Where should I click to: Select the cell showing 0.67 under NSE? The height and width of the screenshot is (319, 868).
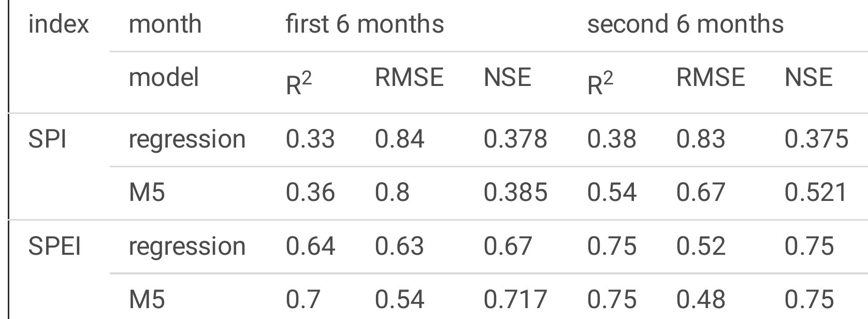click(x=508, y=246)
